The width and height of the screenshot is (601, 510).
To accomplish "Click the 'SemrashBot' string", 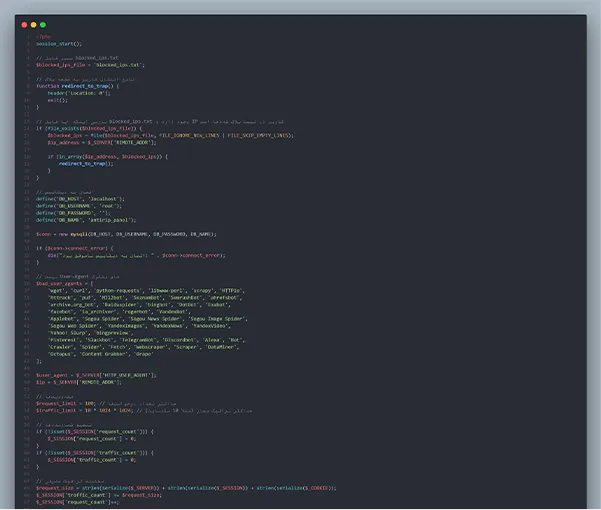I will [x=185, y=298].
